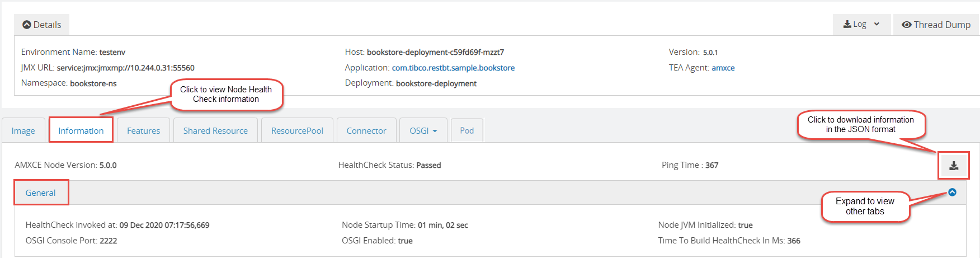Go to the Shared Resource tab
Image resolution: width=980 pixels, height=258 pixels.
coord(215,130)
